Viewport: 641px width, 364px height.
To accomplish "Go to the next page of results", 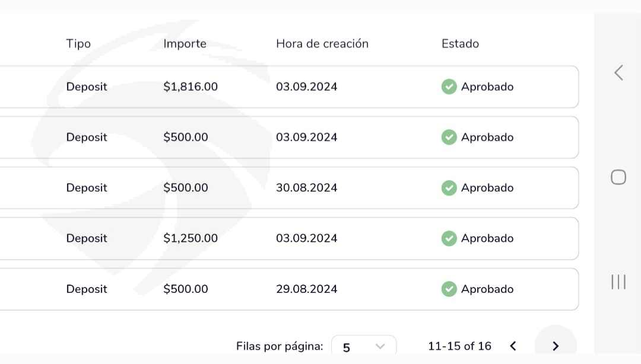I will click(556, 346).
